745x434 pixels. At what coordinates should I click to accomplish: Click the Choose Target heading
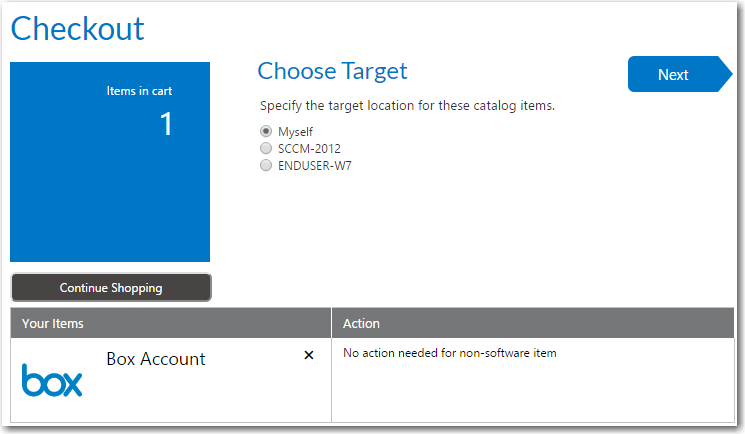pos(332,71)
